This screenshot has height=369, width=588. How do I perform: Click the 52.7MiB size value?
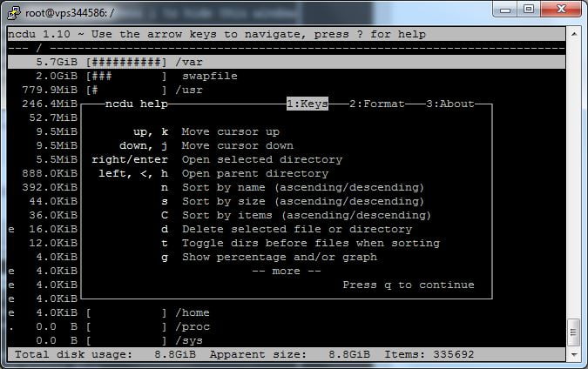[53, 117]
